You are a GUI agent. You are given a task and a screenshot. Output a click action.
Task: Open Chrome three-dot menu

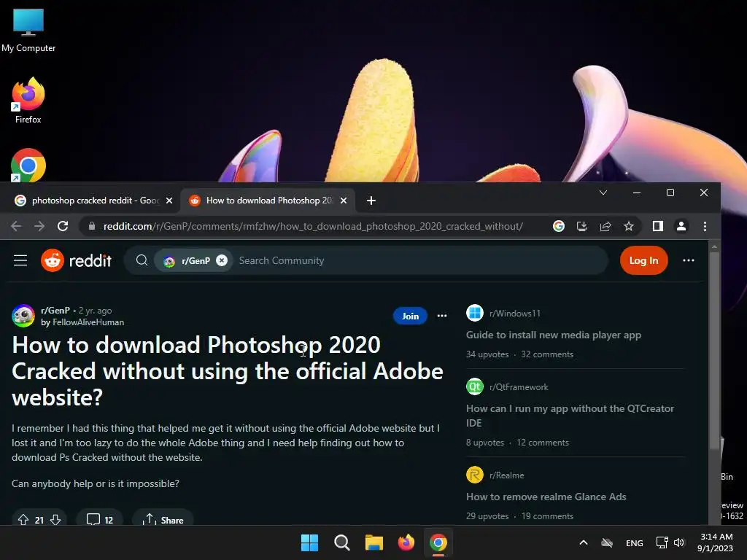(705, 226)
